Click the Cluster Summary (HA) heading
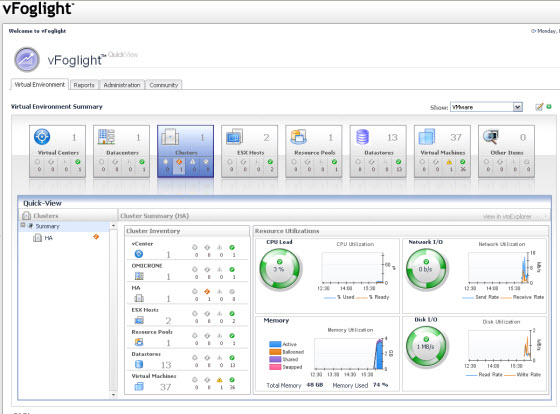Viewport: 560px width, 414px height. pos(155,216)
